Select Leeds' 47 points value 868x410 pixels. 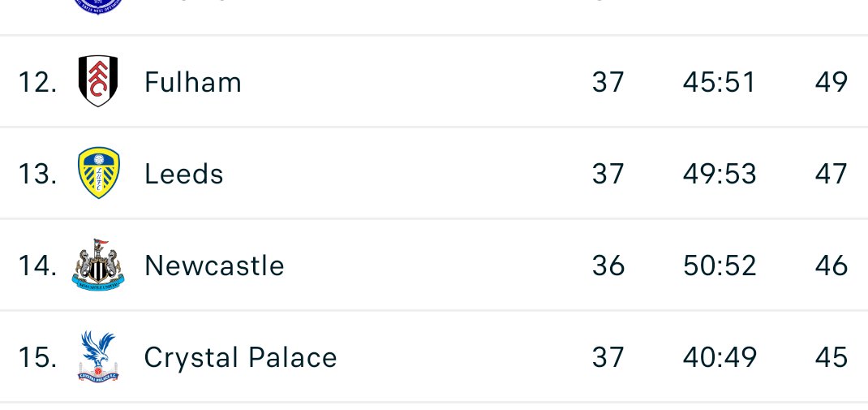tap(831, 174)
